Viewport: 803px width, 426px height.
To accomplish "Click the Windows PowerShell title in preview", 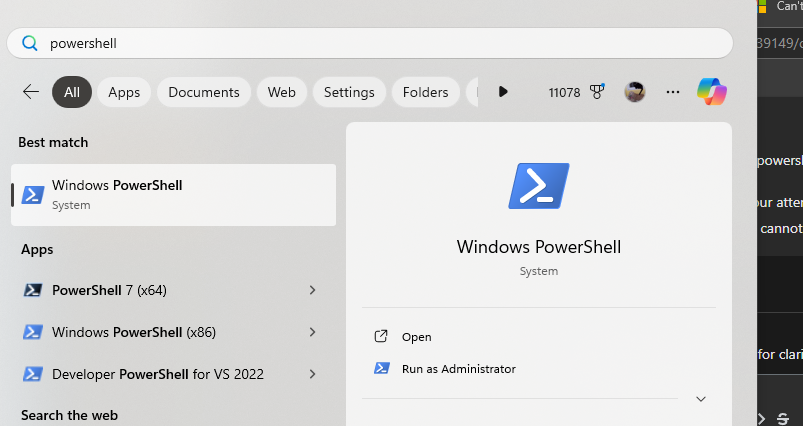I will (539, 247).
